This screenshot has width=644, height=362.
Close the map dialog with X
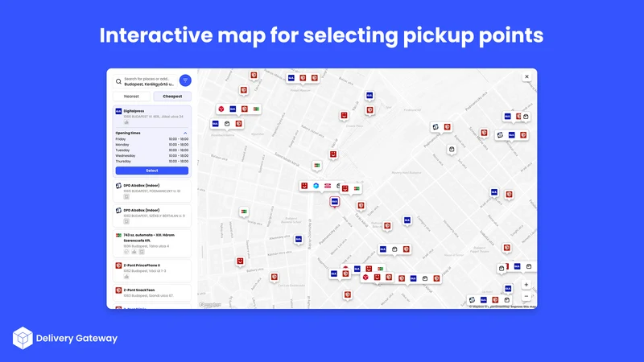(x=526, y=76)
